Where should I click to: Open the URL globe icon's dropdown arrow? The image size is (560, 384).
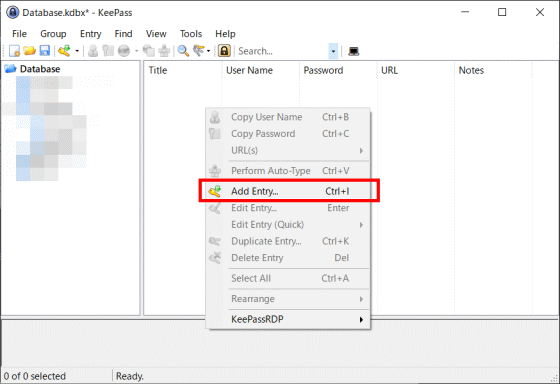(x=136, y=51)
